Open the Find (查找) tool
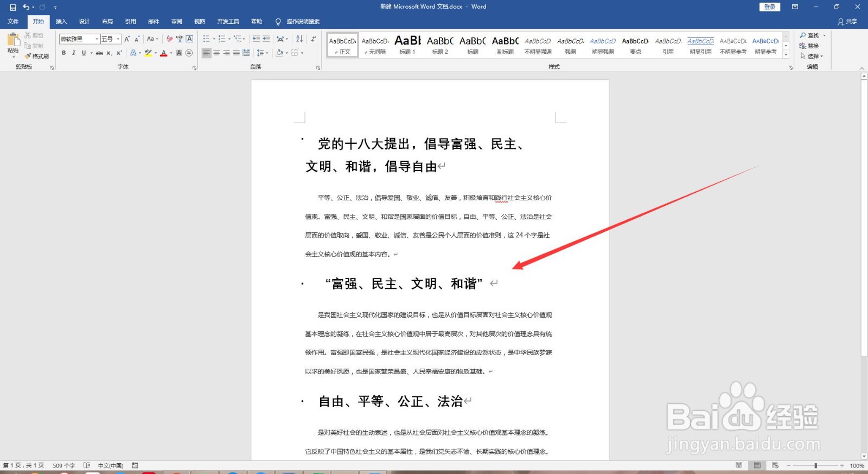 [x=810, y=35]
